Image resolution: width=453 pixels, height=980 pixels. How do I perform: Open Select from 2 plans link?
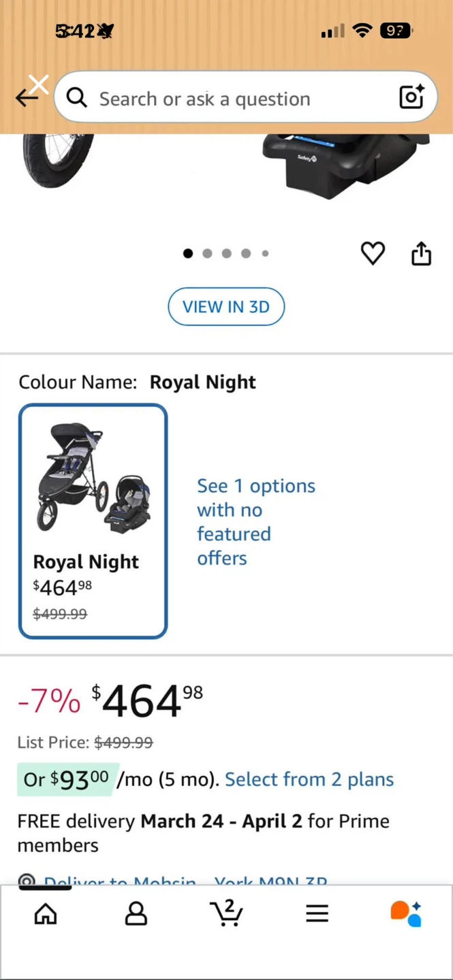pos(309,779)
